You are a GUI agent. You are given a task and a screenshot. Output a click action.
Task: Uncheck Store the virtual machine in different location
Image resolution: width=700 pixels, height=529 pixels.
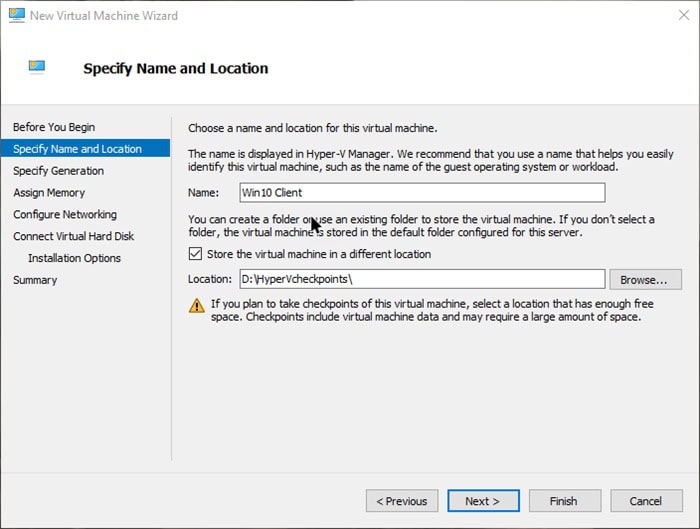[195, 254]
